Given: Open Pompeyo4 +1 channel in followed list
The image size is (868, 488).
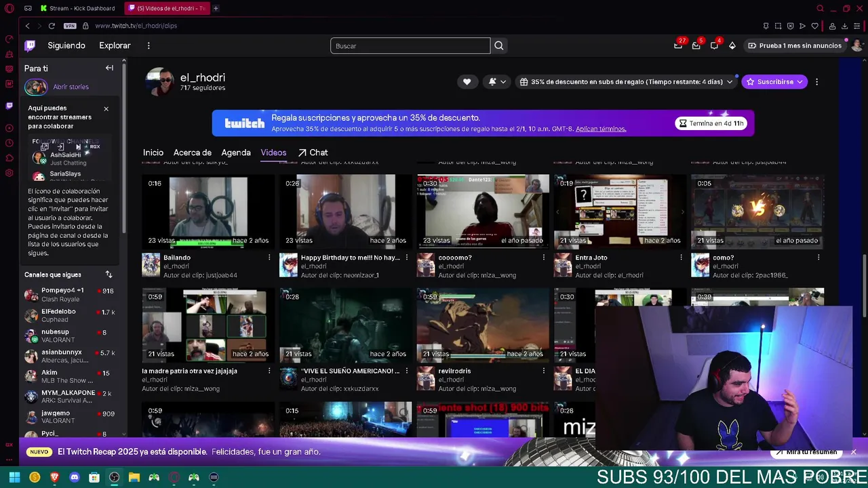Looking at the screenshot, I should pos(71,295).
